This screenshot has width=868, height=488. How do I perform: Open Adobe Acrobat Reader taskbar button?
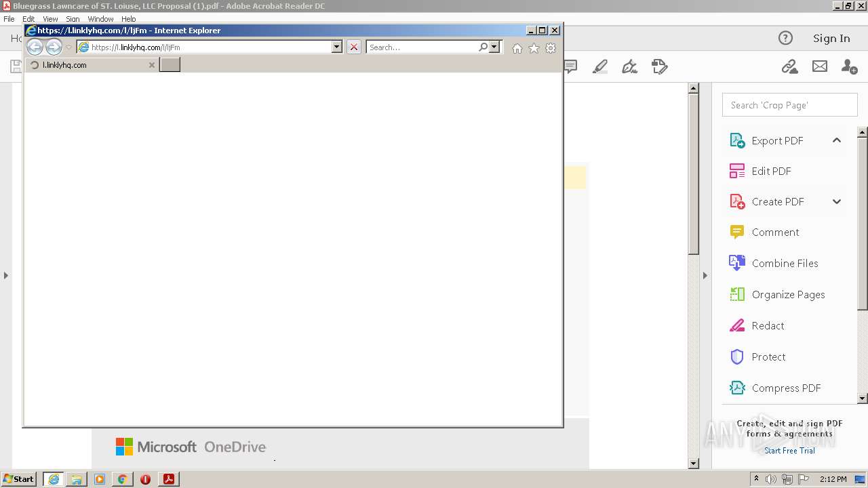(169, 479)
